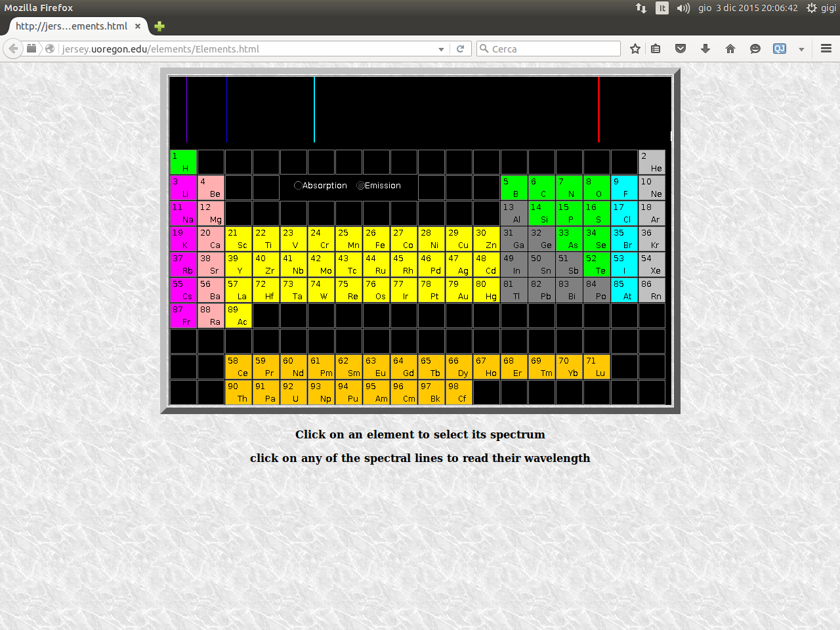Select Cerium (58 Ce) element
This screenshot has height=630, width=840.
click(239, 367)
